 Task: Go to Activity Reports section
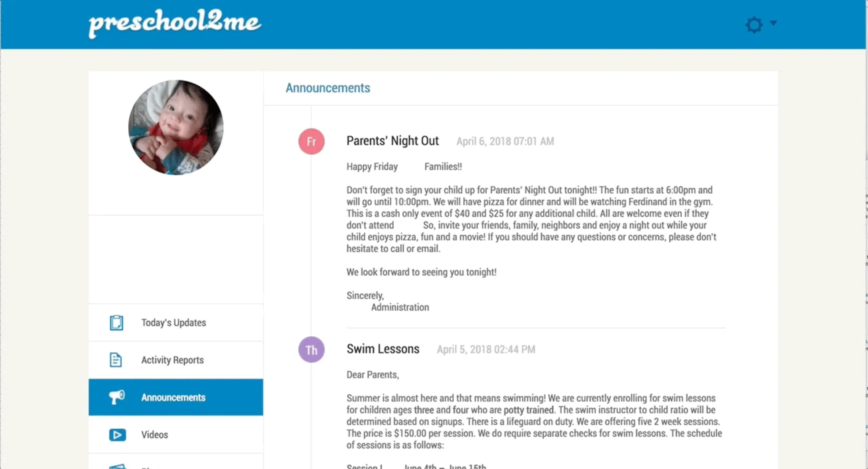point(176,360)
